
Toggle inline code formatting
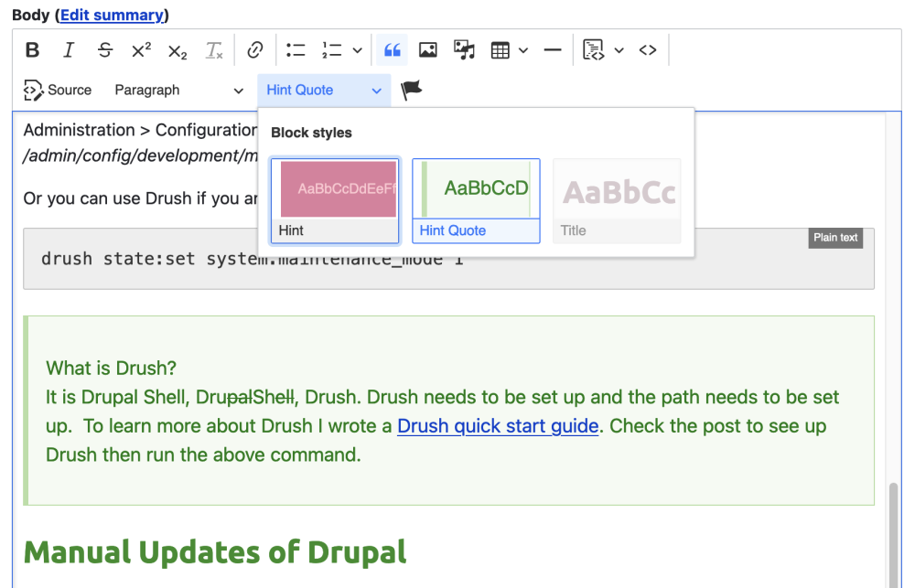(x=648, y=50)
